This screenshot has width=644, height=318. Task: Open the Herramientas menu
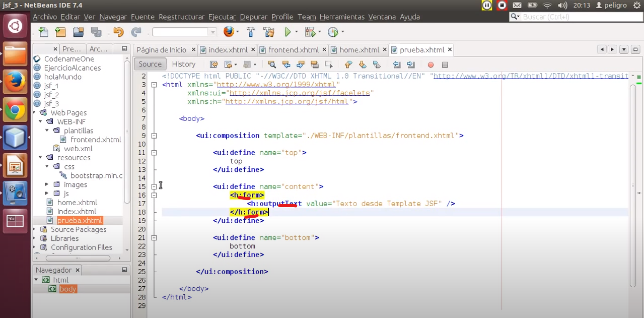pos(342,17)
